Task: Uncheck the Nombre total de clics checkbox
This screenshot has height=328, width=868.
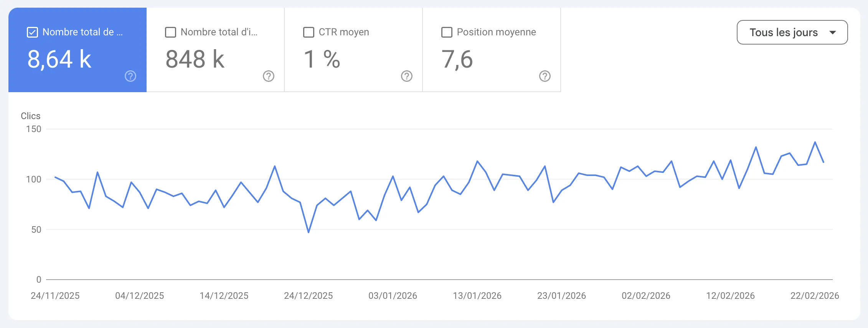Action: pos(32,32)
